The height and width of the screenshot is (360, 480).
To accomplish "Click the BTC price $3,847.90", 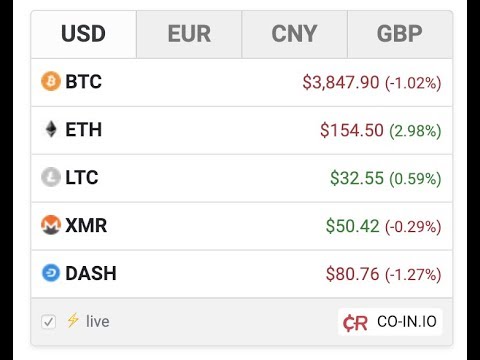I will click(341, 82).
